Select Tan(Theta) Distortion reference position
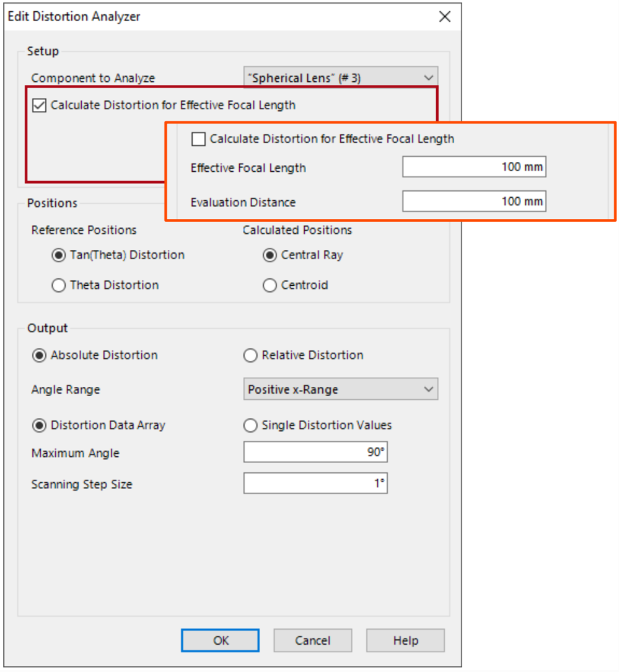The height and width of the screenshot is (672, 619). [x=58, y=255]
